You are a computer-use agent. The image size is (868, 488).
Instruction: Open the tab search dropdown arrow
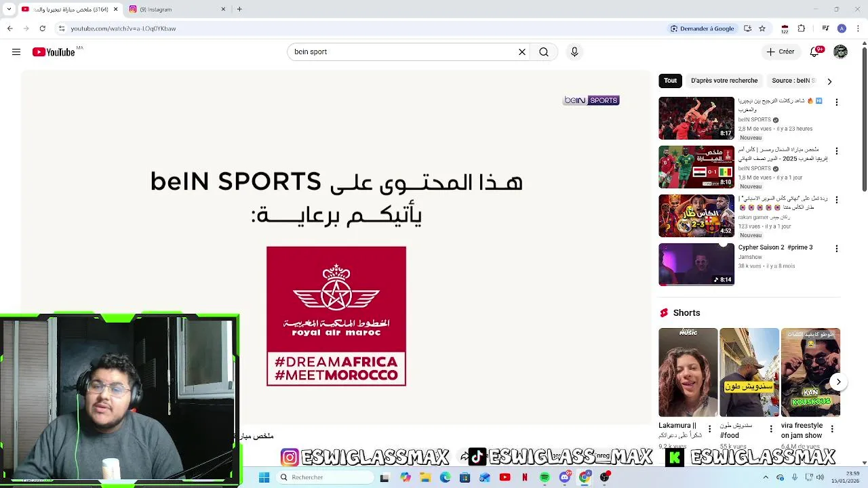pos(9,9)
